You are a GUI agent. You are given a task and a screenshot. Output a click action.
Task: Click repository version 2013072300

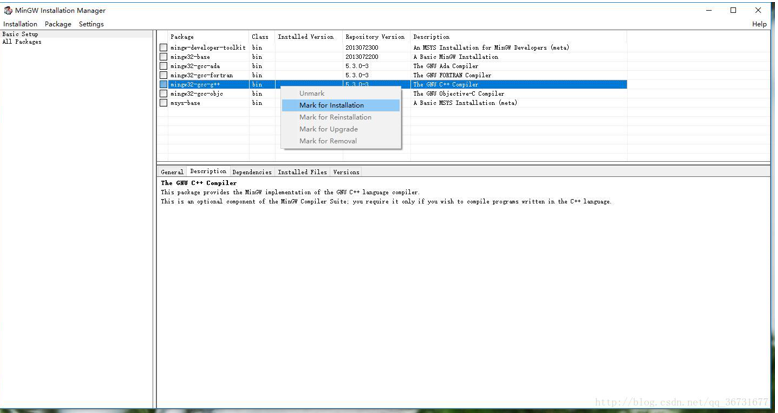point(362,48)
